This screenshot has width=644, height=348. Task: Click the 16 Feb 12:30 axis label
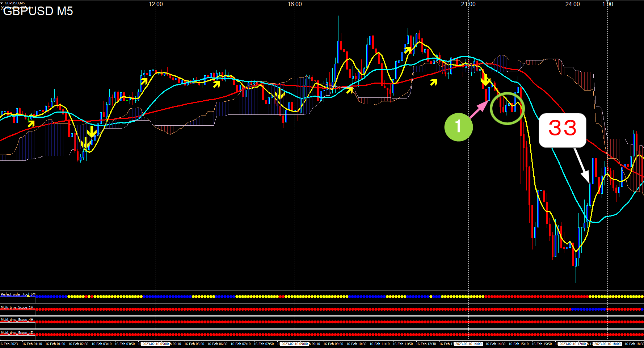[x=426, y=344]
